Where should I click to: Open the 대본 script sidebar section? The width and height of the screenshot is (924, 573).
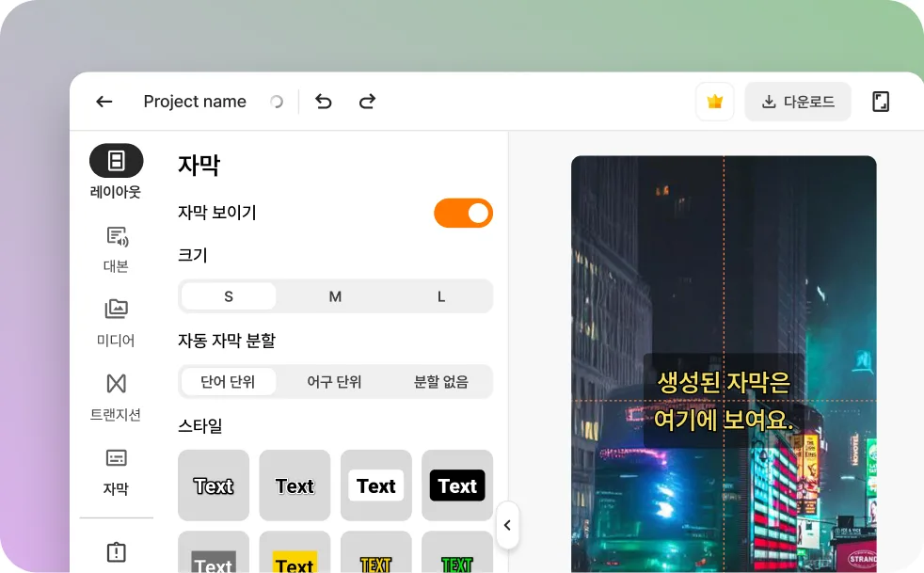116,249
